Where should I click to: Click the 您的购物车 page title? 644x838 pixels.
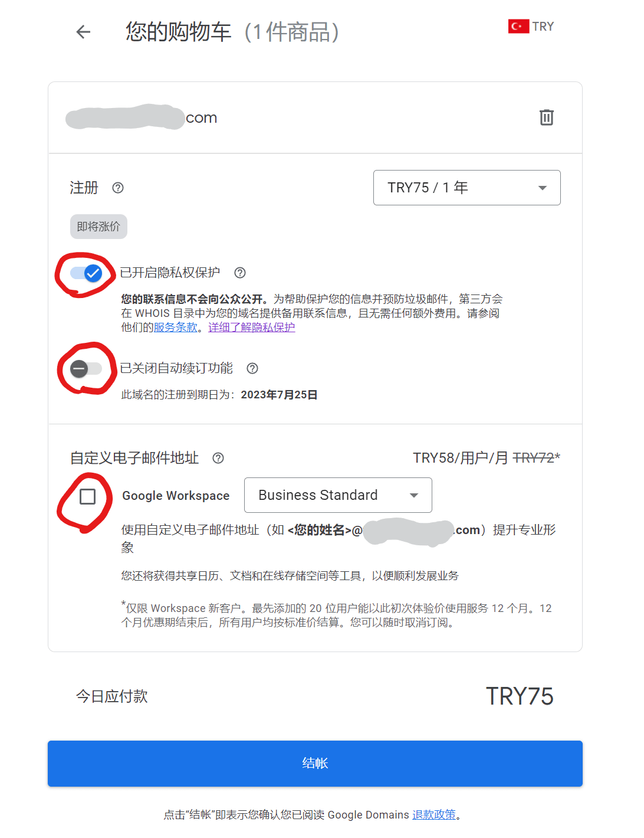(179, 32)
